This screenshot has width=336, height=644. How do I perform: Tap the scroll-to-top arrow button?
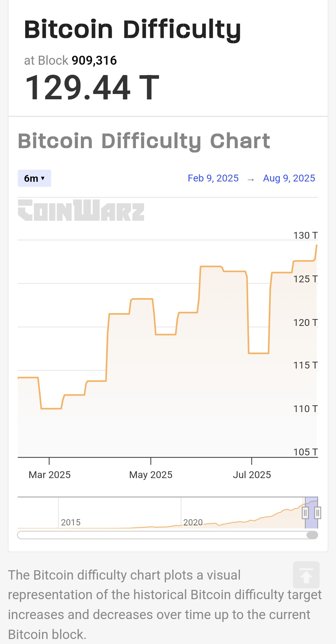pyautogui.click(x=306, y=575)
